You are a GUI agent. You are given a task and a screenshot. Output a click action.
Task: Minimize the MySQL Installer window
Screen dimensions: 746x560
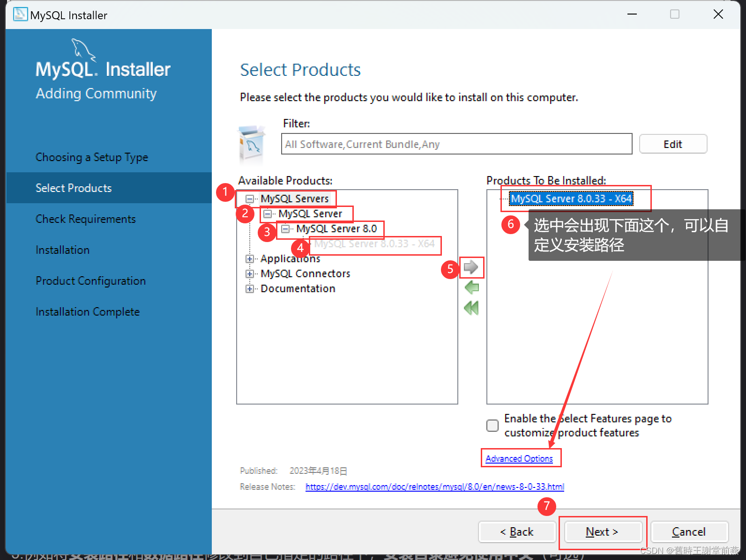(632, 14)
